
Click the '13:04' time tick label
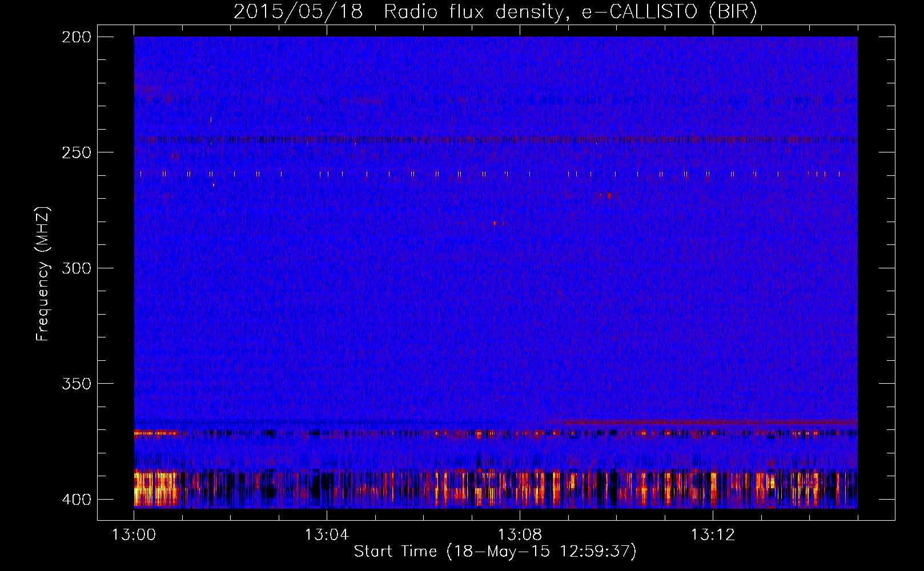[327, 535]
